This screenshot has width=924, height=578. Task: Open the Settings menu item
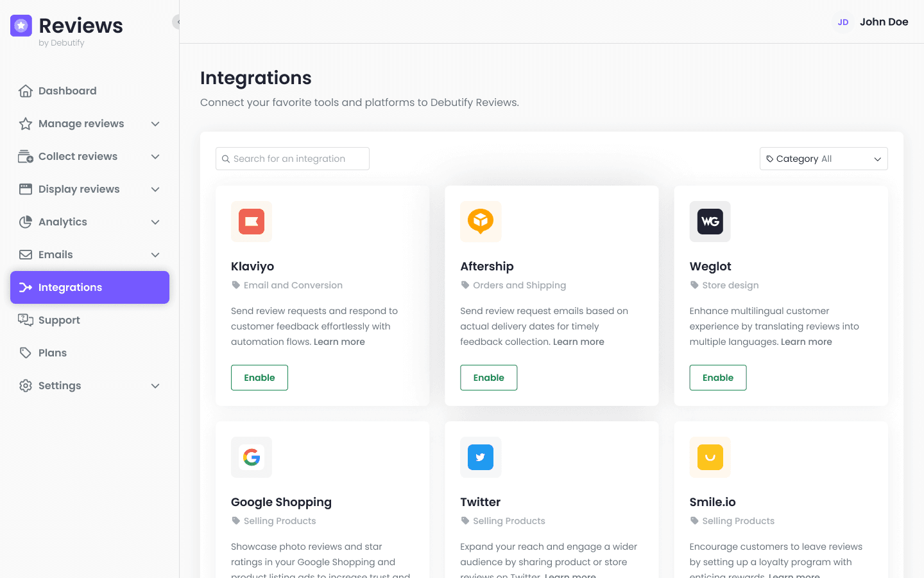click(x=90, y=386)
